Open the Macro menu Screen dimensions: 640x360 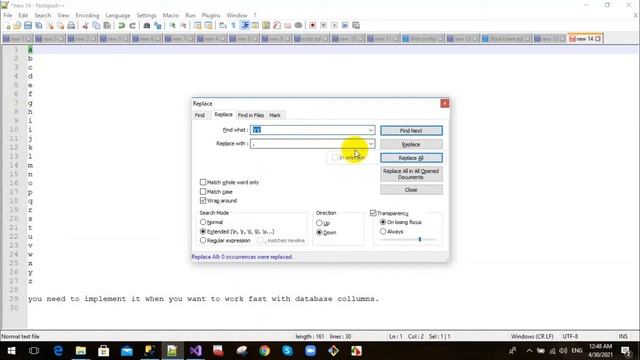171,15
